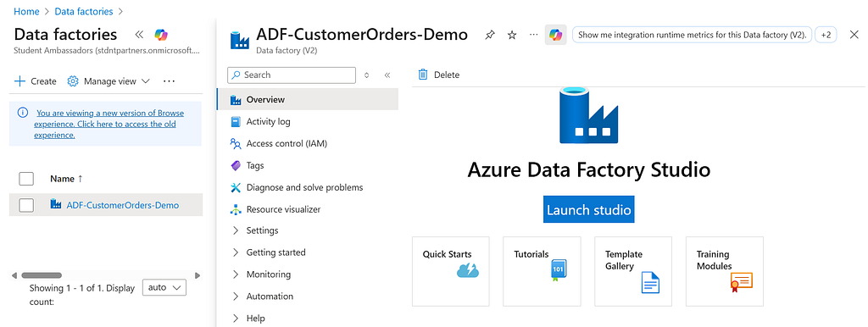868x327 pixels.
Task: Open the Template Gallery card
Action: click(633, 271)
